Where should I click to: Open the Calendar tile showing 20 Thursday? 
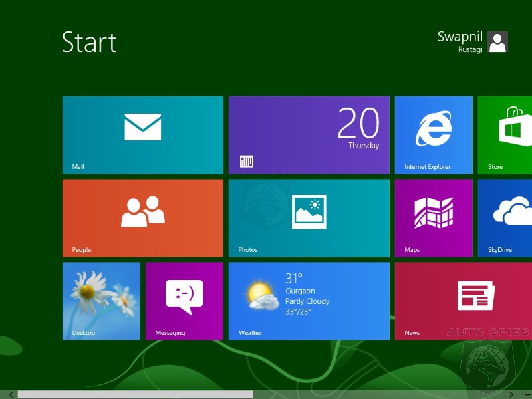pos(309,135)
